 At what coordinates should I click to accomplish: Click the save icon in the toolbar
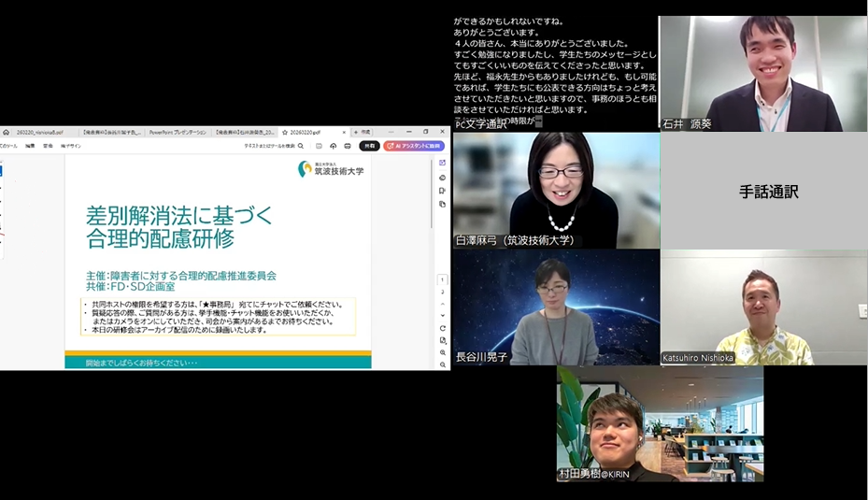click(x=319, y=146)
